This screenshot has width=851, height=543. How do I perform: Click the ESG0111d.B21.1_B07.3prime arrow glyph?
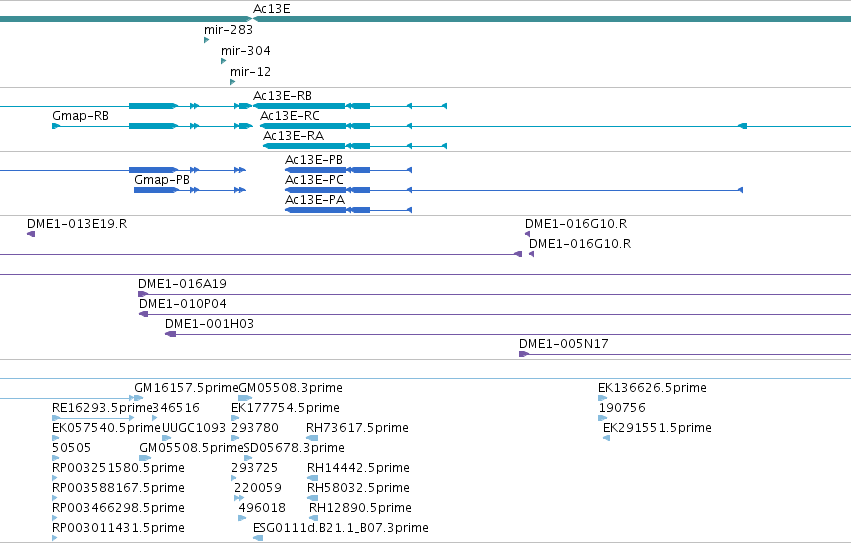tap(258, 538)
